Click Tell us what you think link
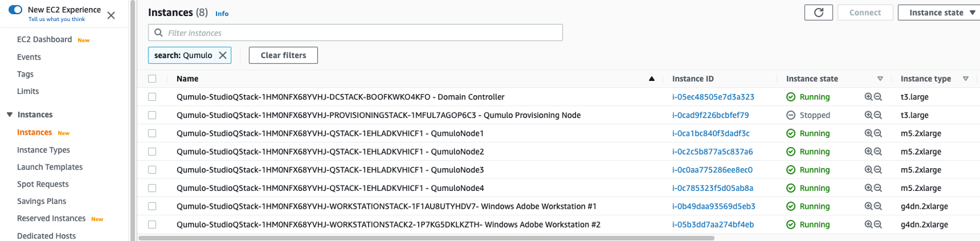980x241 pixels. coord(57,19)
